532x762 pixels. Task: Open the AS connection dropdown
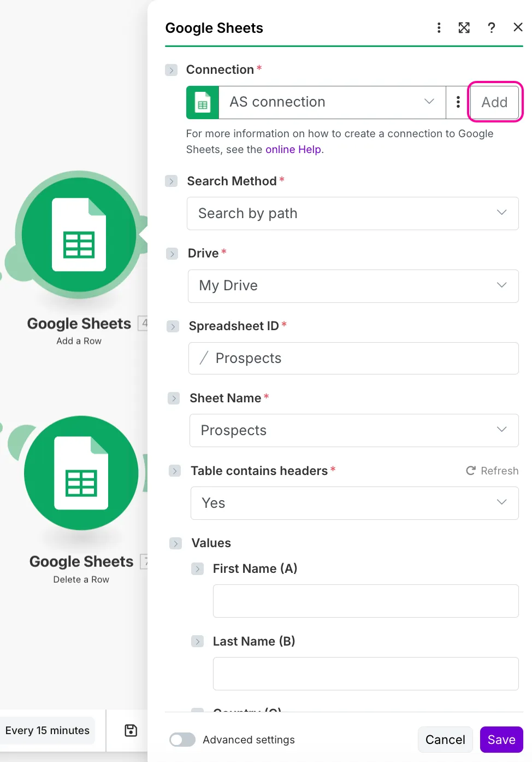(332, 102)
